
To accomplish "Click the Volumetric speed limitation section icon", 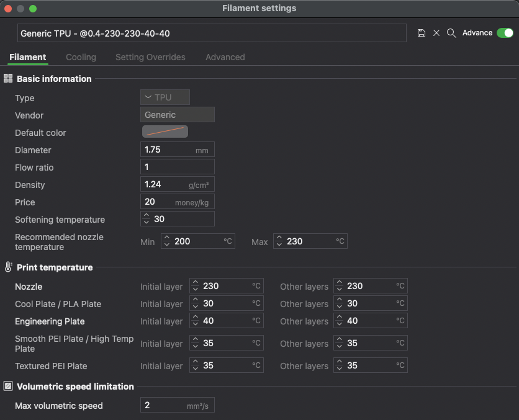I will pyautogui.click(x=8, y=386).
